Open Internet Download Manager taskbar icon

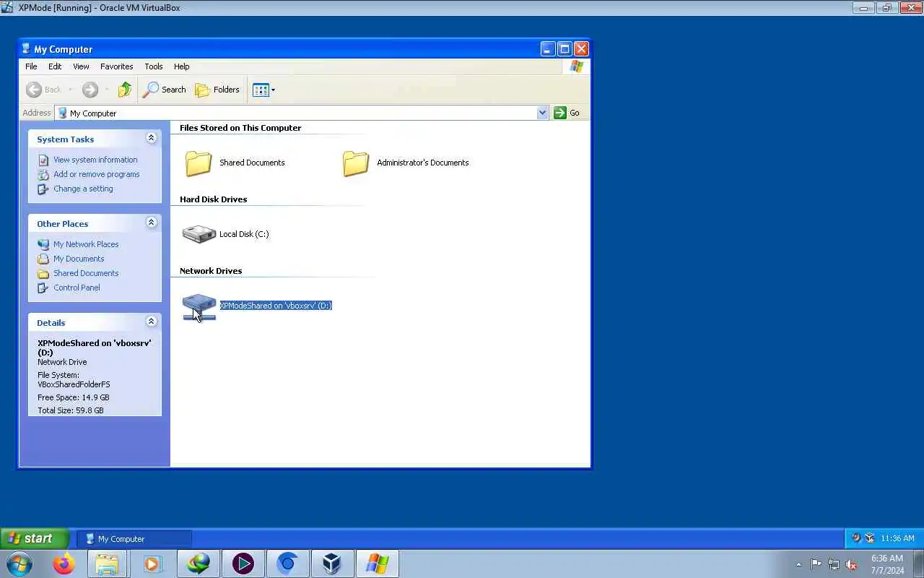click(198, 564)
